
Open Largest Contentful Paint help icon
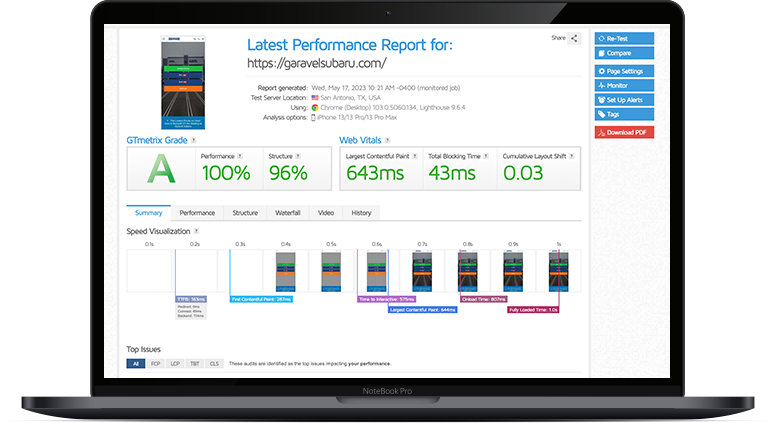pos(415,156)
